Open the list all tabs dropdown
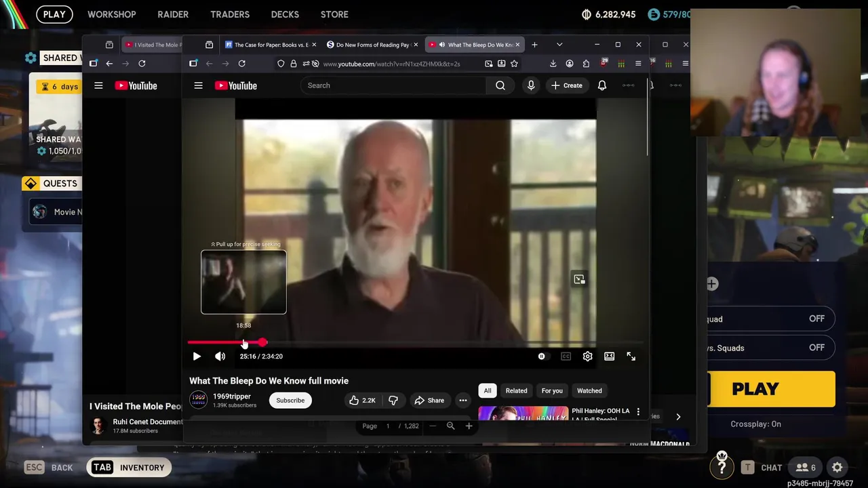The height and width of the screenshot is (488, 868). pyautogui.click(x=559, y=45)
